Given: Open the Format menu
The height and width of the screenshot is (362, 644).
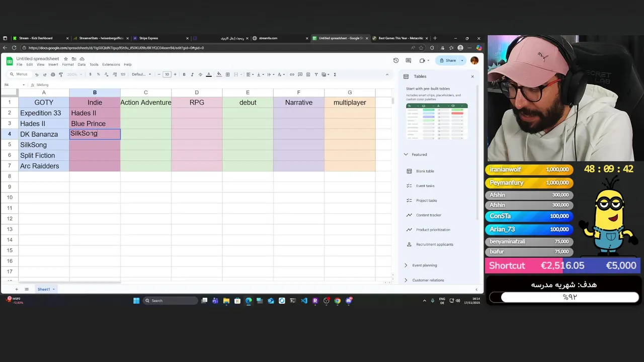Looking at the screenshot, I should [68, 64].
